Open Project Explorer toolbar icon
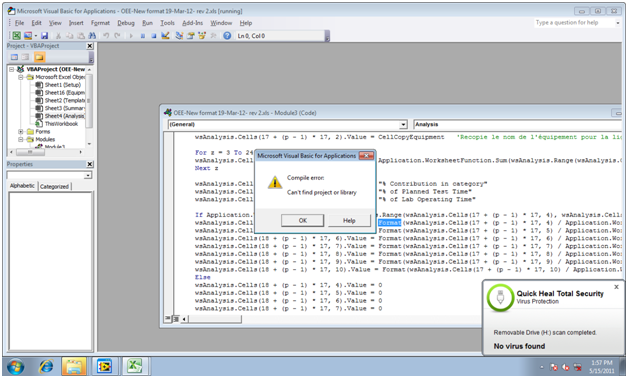The width and height of the screenshot is (628, 378). pos(179,36)
